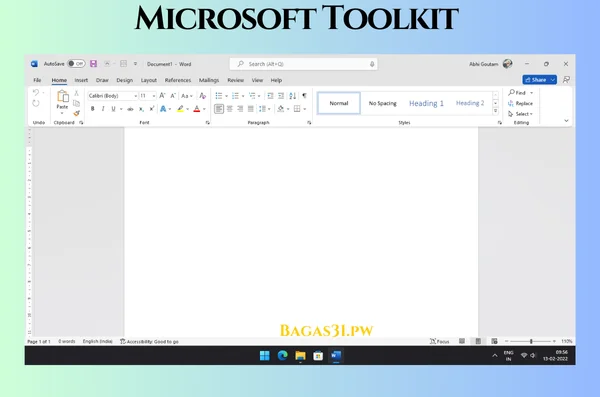Switch to the Design tab

124,80
